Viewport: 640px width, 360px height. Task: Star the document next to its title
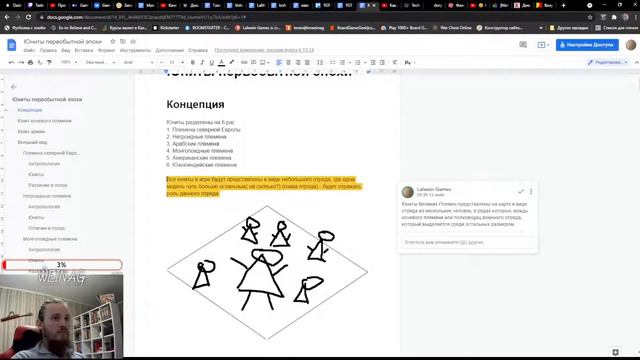click(x=113, y=42)
